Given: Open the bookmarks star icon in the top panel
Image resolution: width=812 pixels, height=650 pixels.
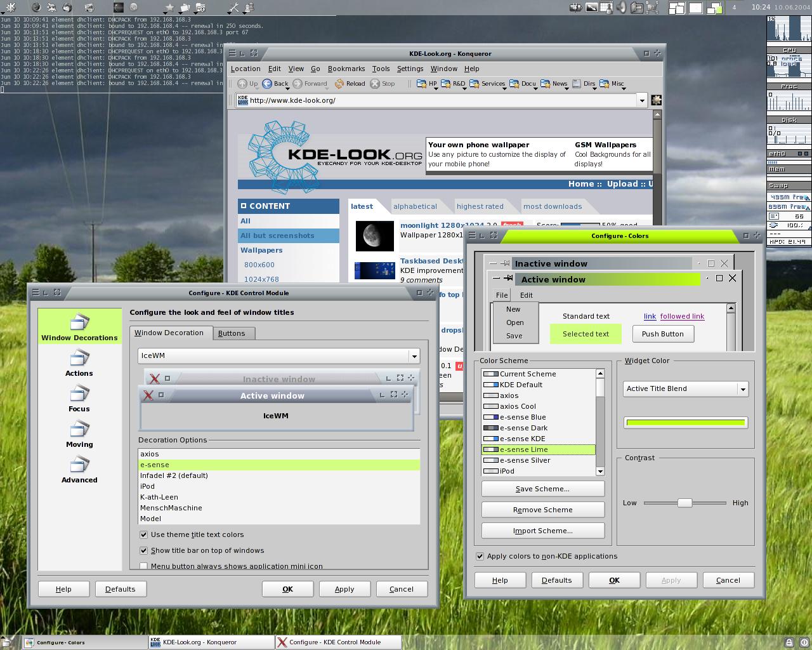Looking at the screenshot, I should pyautogui.click(x=169, y=8).
